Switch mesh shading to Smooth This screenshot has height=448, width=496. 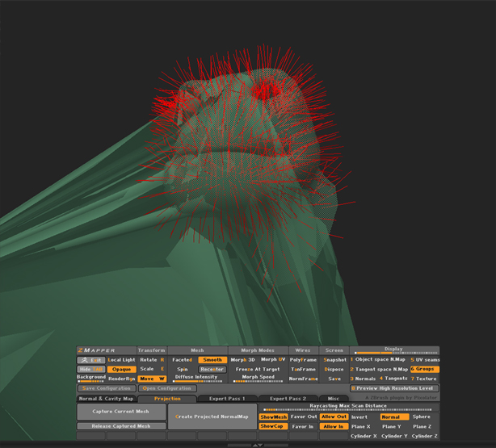tap(212, 360)
